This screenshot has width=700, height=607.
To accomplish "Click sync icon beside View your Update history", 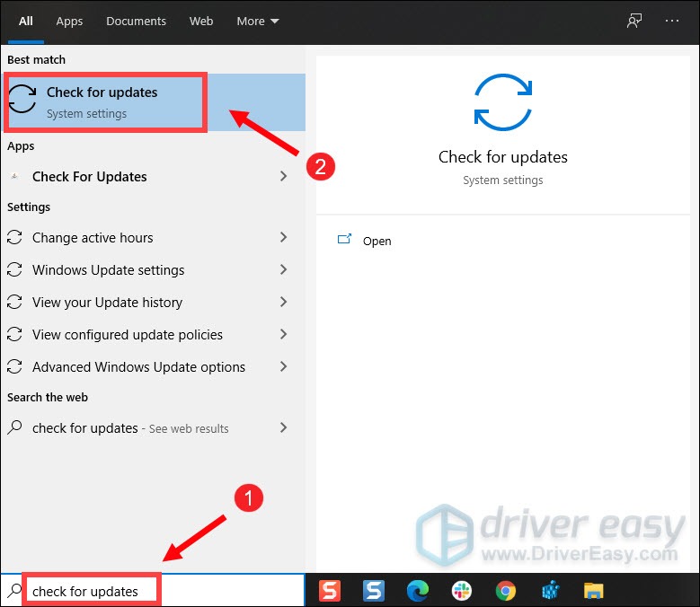I will (14, 302).
